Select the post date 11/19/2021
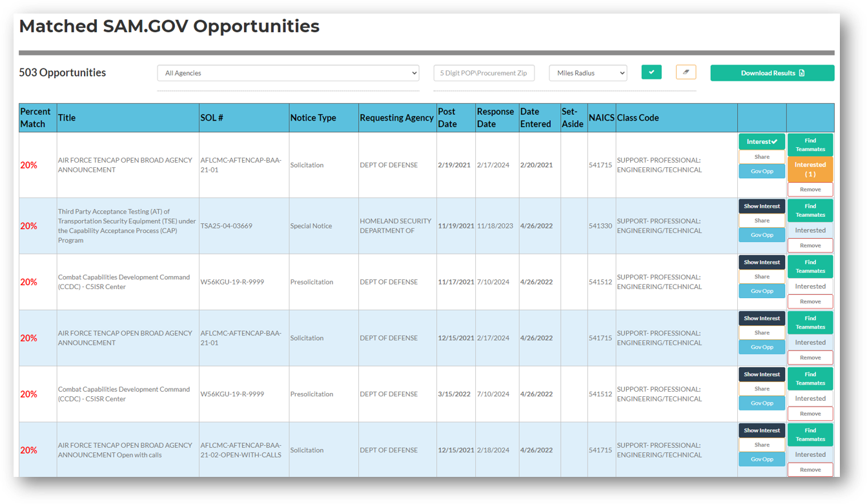 click(x=456, y=226)
